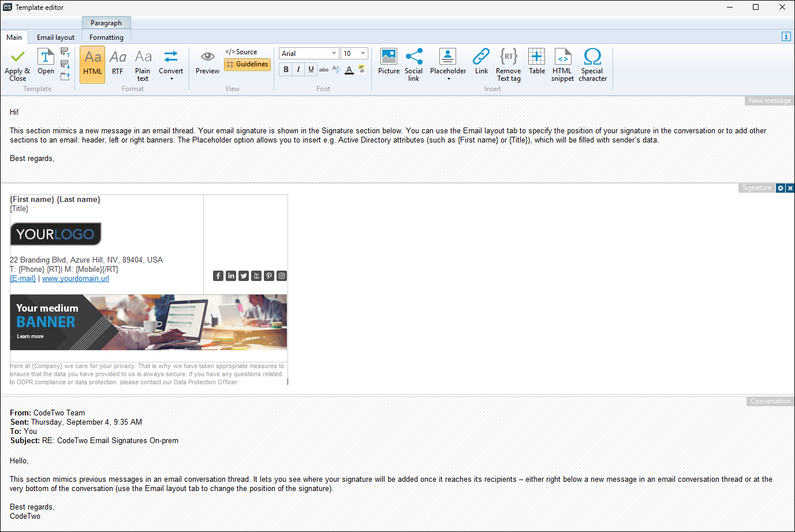Click Apply & Close button
Image resolution: width=795 pixels, height=532 pixels.
[x=17, y=65]
